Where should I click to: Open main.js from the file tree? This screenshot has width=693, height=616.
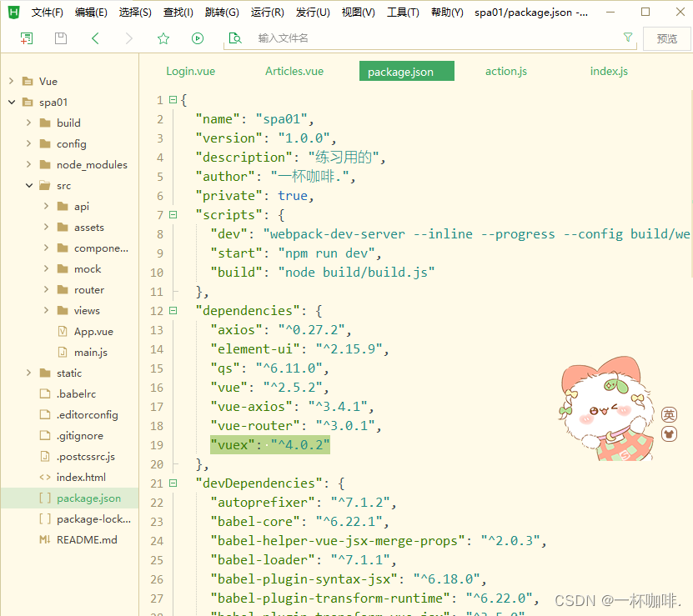90,353
